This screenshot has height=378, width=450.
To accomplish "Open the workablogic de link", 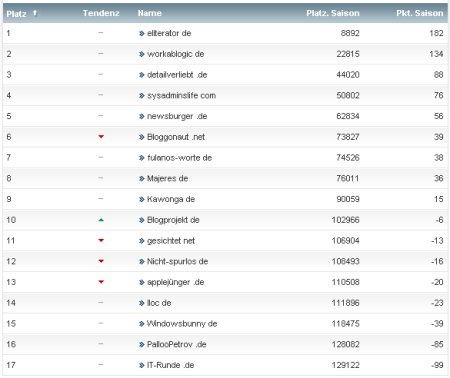I will click(176, 54).
